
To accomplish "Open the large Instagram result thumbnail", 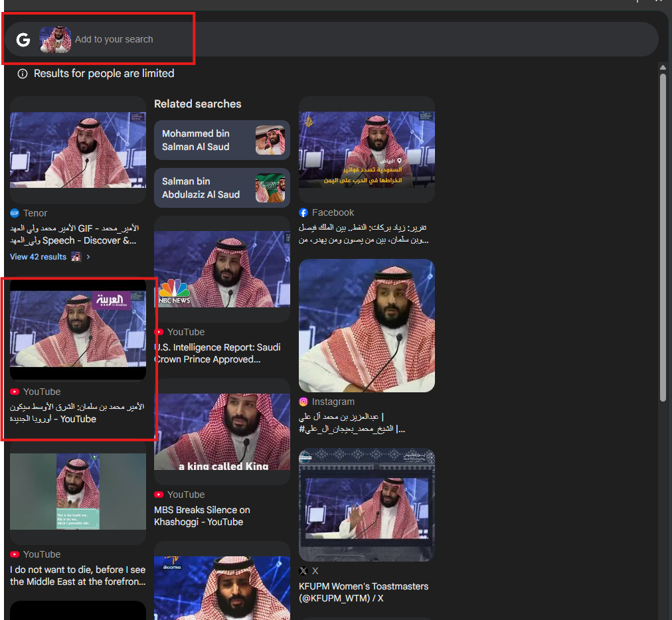I will pos(367,326).
